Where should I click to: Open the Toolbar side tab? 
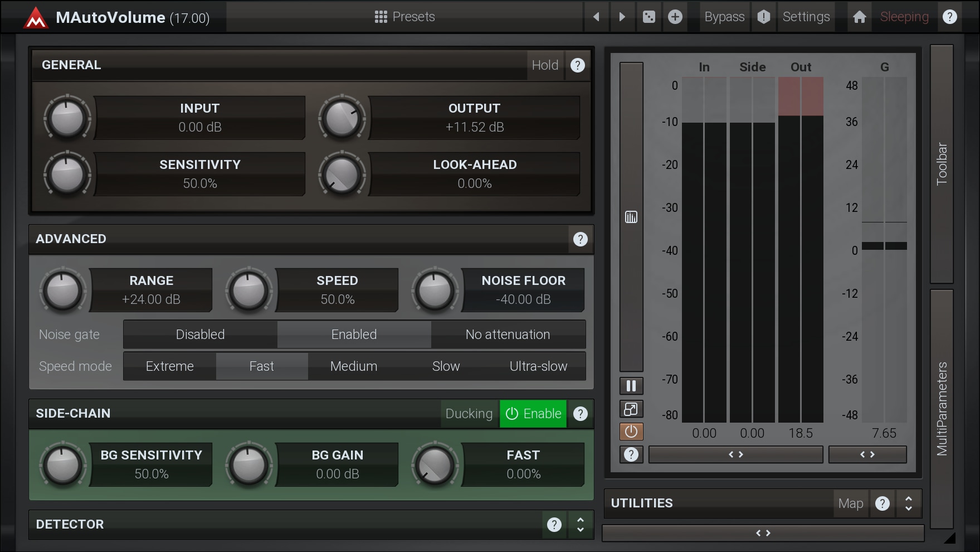942,164
